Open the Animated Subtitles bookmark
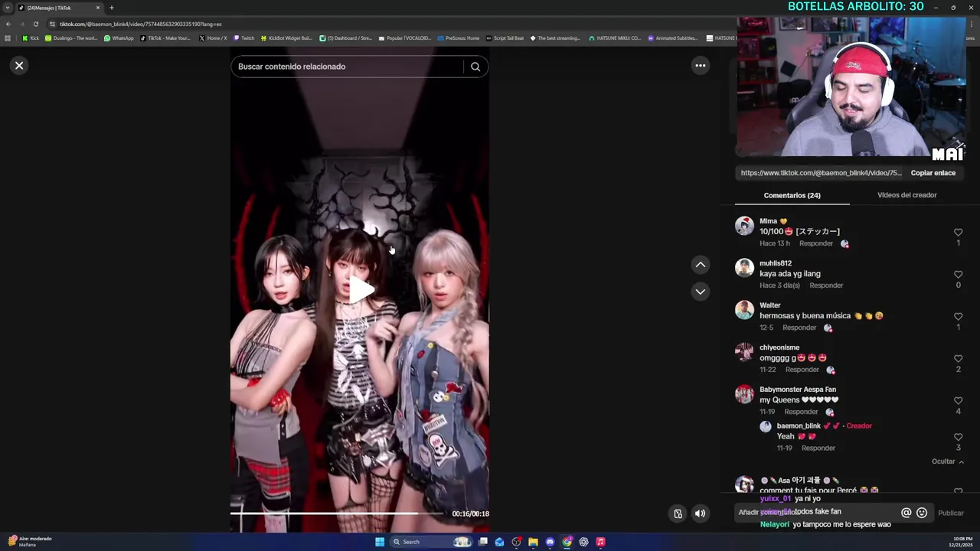The height and width of the screenshot is (551, 980). (x=673, y=37)
